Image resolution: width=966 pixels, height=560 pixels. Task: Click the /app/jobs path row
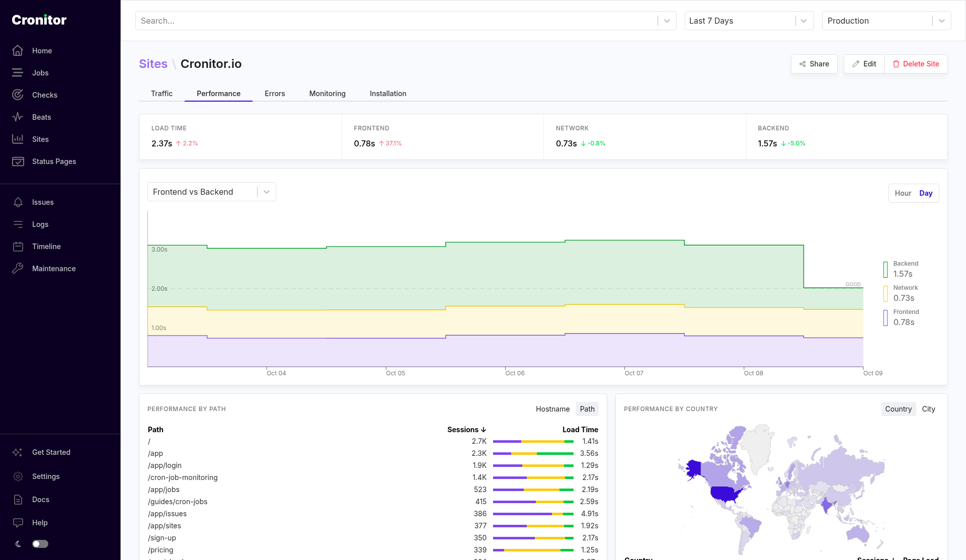(373, 490)
